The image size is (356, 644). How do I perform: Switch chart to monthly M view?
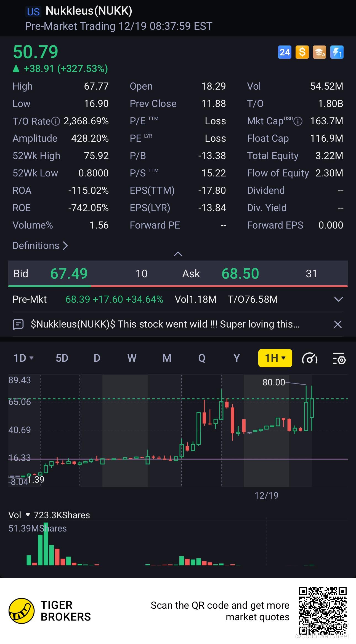167,358
